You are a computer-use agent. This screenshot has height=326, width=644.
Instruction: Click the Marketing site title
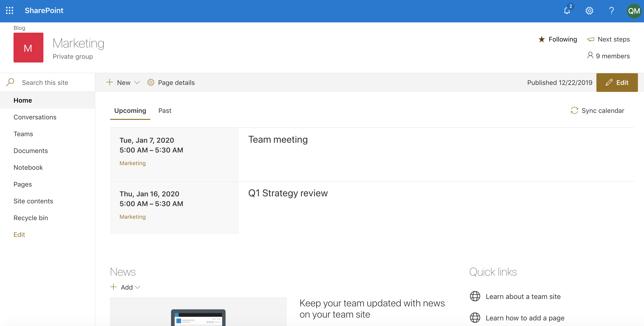tap(78, 43)
